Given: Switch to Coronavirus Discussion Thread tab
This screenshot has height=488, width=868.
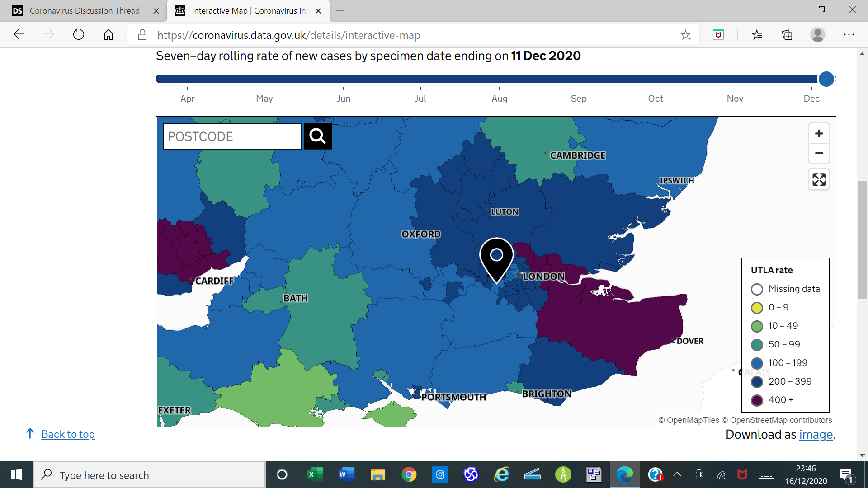Looking at the screenshot, I should (85, 10).
